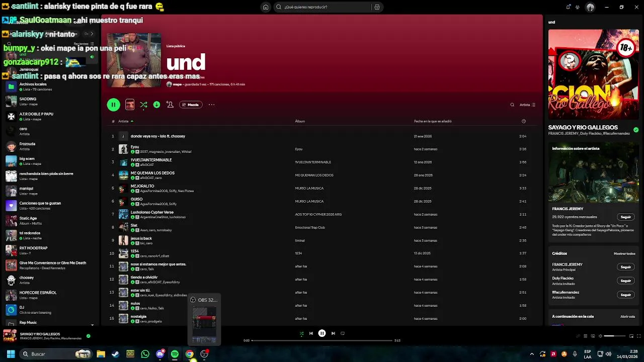Click the green saved checkmark beside SAYAGO Y RIO GALLEGOS title
This screenshot has height=362, width=644.
[636, 130]
